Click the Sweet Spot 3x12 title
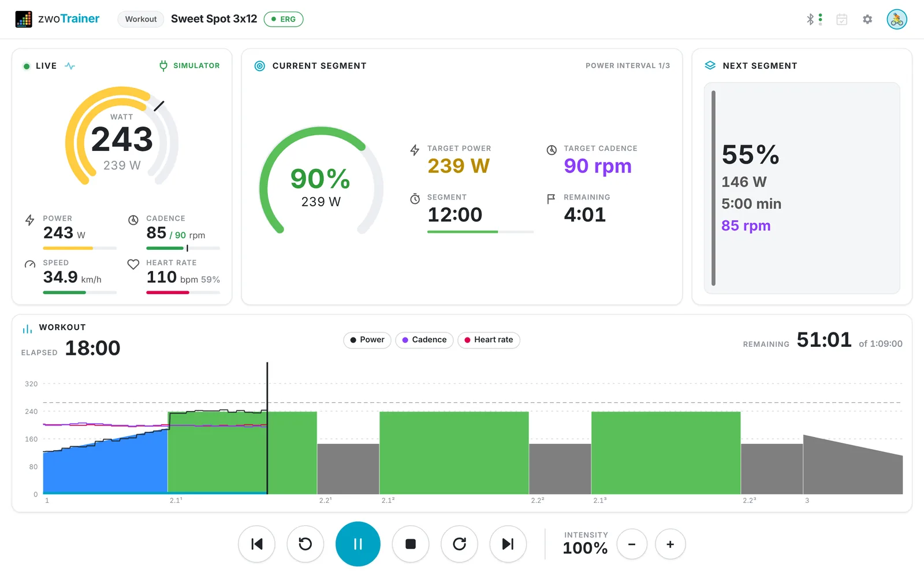The height and width of the screenshot is (578, 924). coord(214,19)
